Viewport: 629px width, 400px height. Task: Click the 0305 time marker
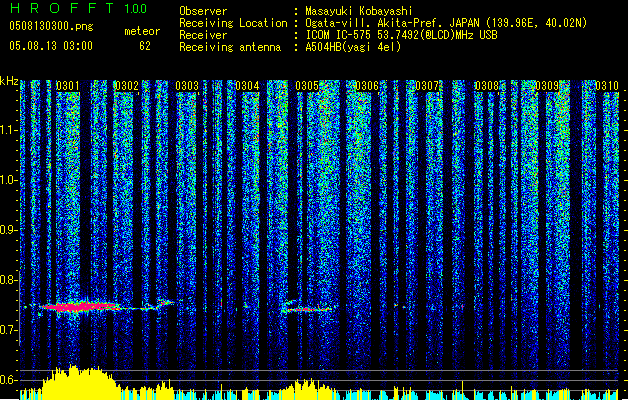tap(307, 86)
